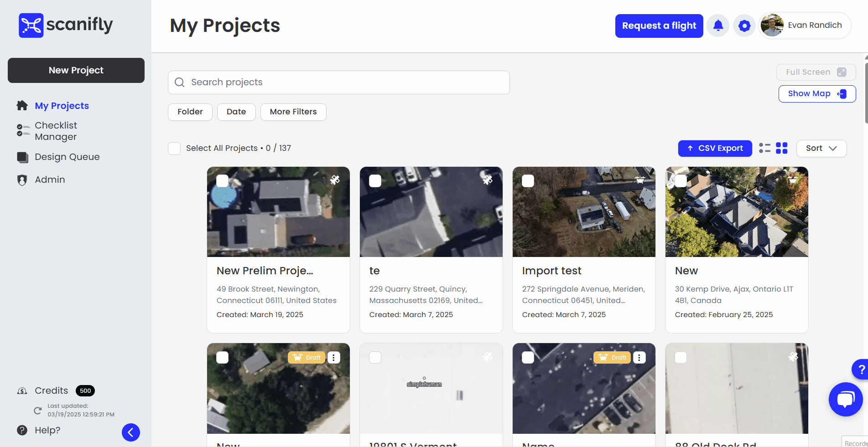Screen dimensions: 868x447
Task: Refresh credits using the reload icon
Action: tap(38, 411)
